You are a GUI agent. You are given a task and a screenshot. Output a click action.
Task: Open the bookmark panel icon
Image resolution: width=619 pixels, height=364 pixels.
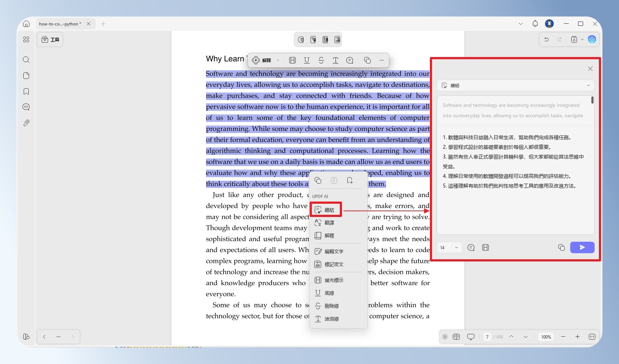click(26, 91)
